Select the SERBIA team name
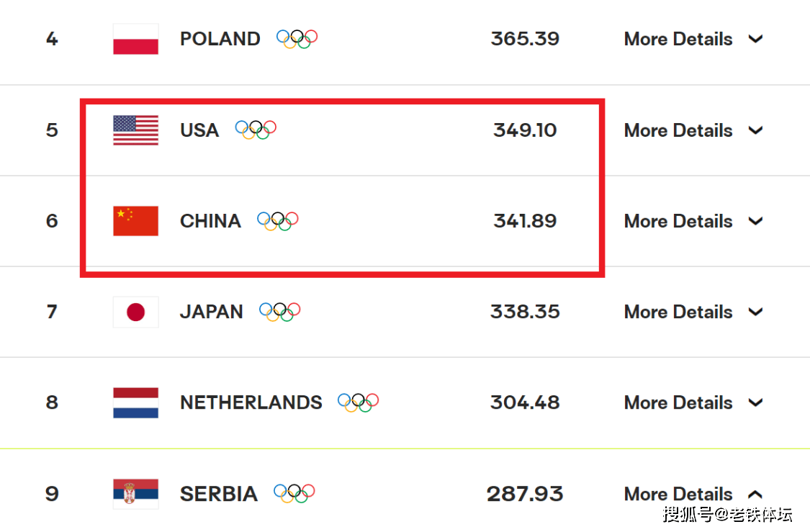 pyautogui.click(x=218, y=495)
